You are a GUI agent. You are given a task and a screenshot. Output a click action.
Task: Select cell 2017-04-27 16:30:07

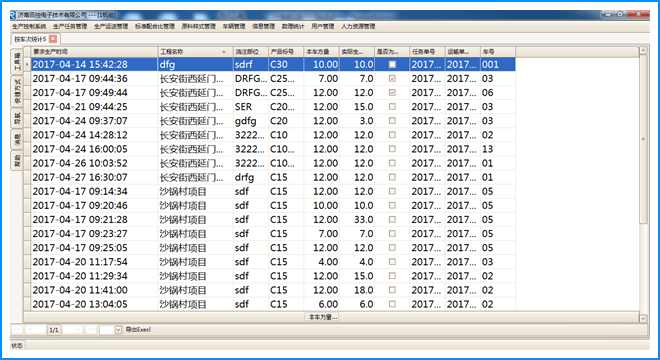tap(94, 177)
